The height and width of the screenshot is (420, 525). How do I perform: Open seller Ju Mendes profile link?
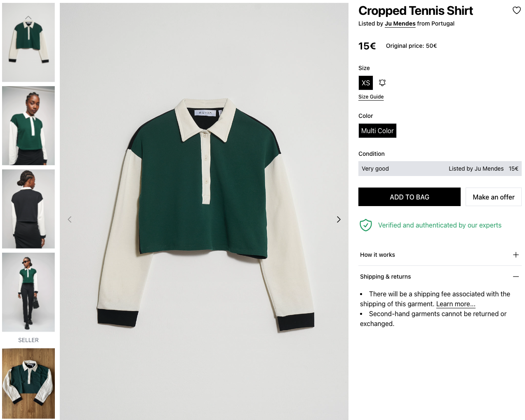400,23
